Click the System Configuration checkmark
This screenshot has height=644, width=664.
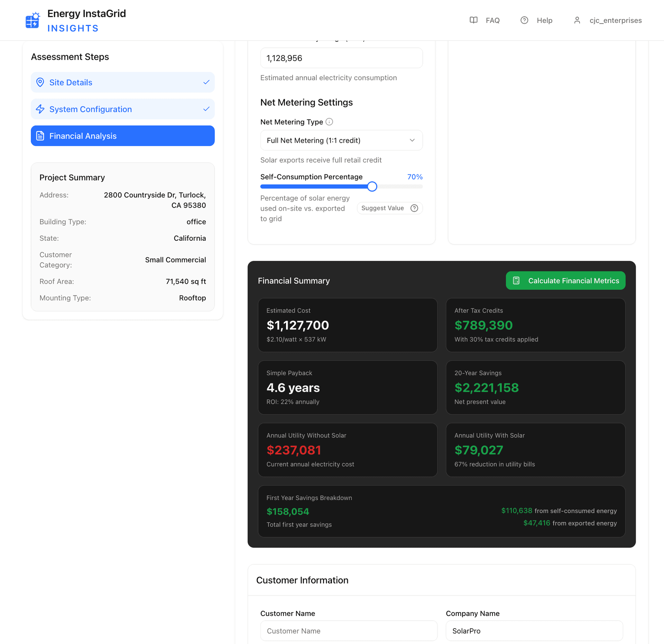point(206,109)
